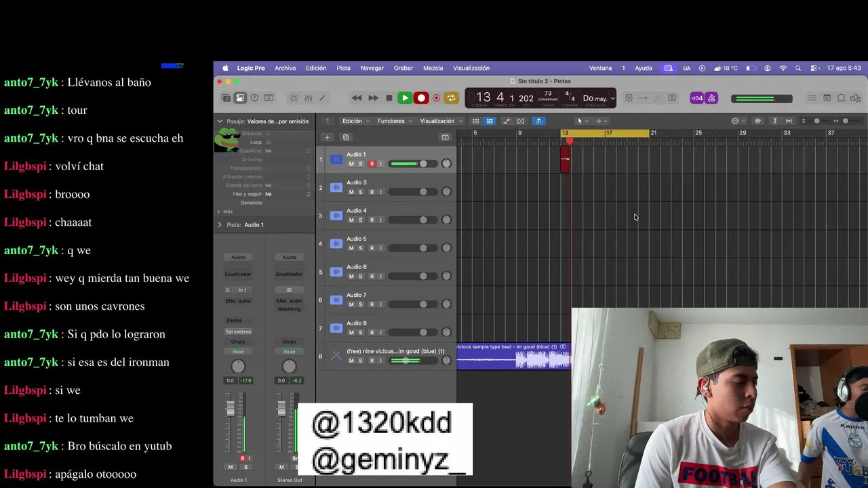This screenshot has width=868, height=488.
Task: Click Ecualizador on the Stereo Out strip
Action: (289, 274)
